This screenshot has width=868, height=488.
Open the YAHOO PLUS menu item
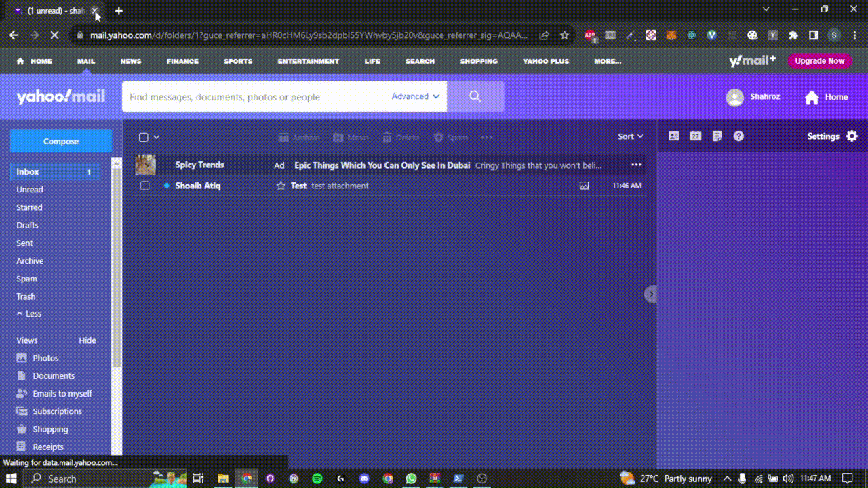click(546, 61)
